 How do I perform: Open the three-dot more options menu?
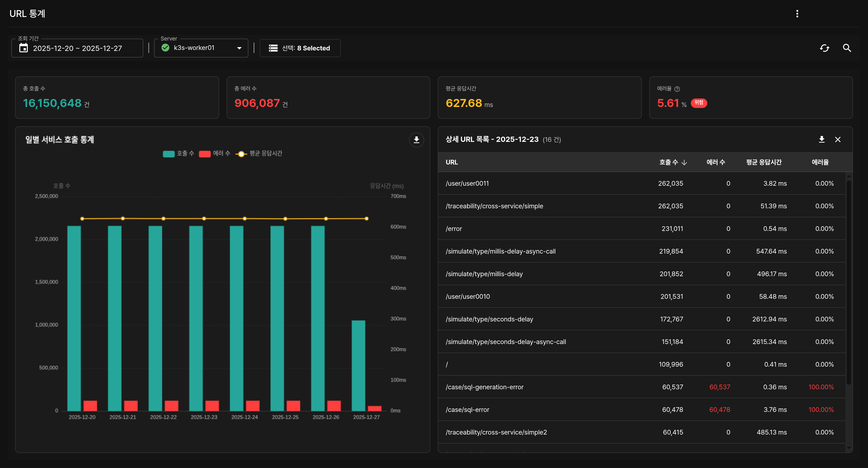tap(797, 13)
